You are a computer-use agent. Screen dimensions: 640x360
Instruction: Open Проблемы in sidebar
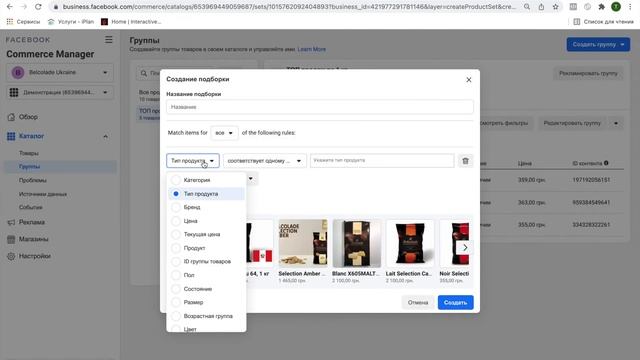point(33,180)
